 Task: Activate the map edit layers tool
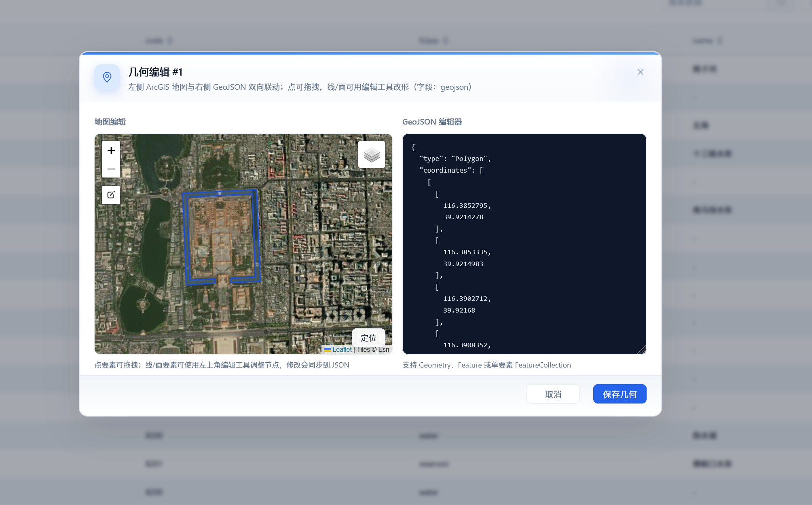(x=111, y=195)
